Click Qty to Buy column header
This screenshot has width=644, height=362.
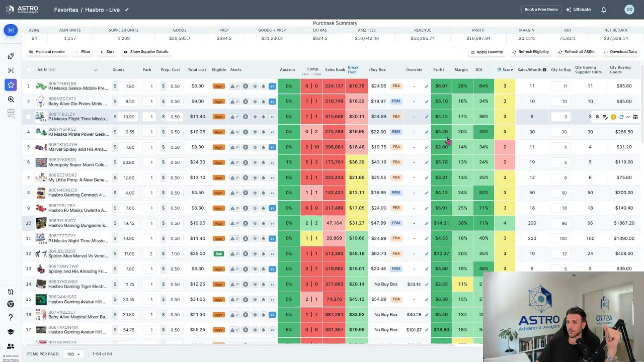coord(561,70)
